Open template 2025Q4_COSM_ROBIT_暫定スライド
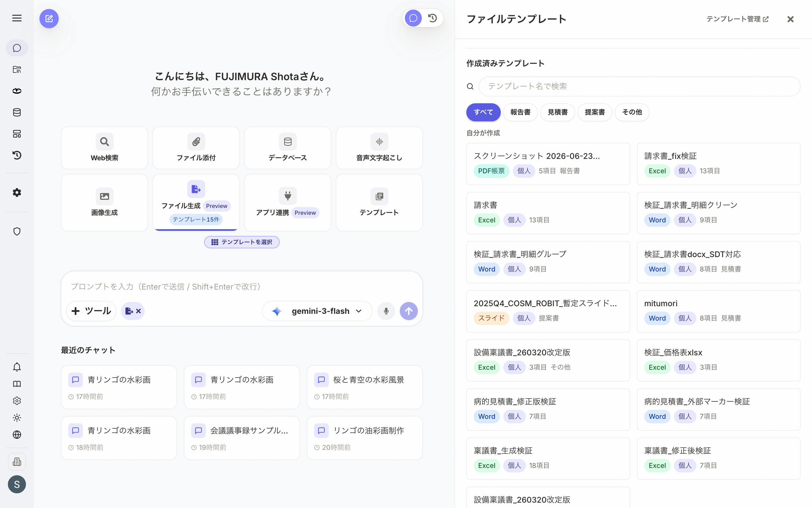The image size is (812, 508). point(548,311)
